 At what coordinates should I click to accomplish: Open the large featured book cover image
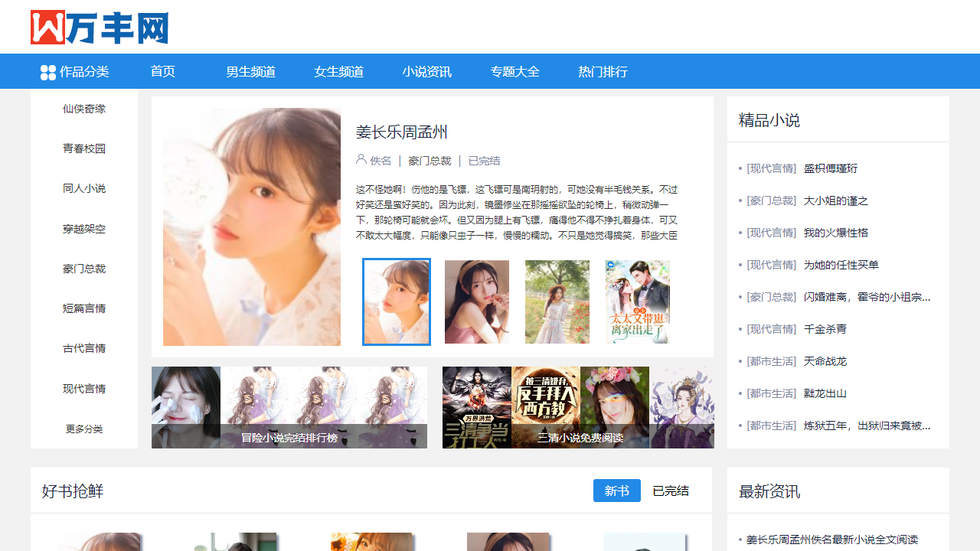pos(252,227)
